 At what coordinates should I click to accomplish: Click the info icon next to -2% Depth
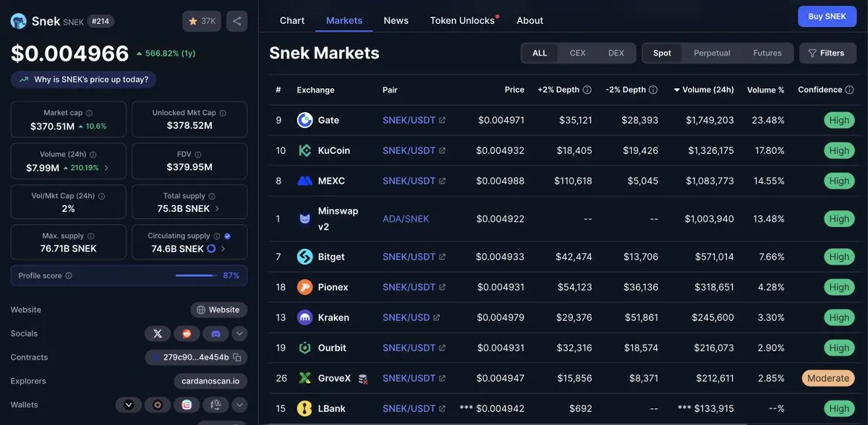click(x=653, y=90)
